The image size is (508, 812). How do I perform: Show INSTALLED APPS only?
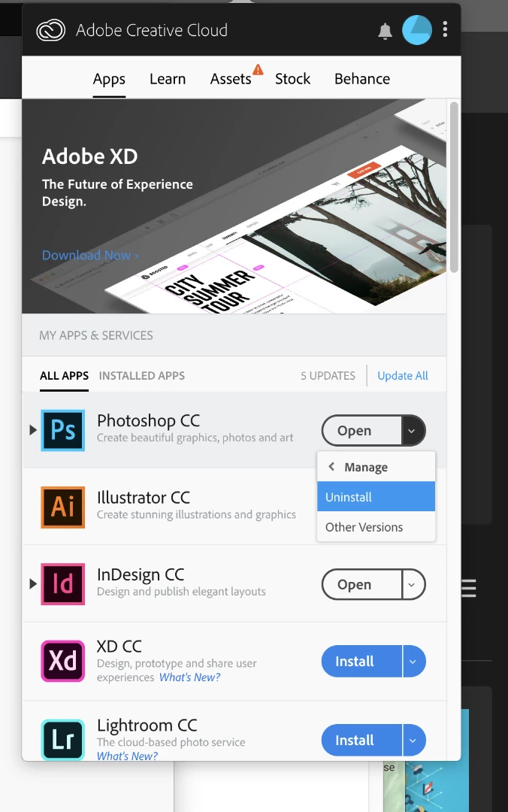point(142,375)
